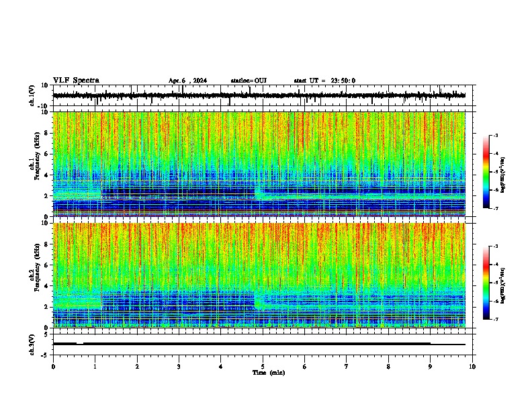Click the ch.1 frequency tick label "6"
The width and height of the screenshot is (532, 411).
tap(46, 154)
